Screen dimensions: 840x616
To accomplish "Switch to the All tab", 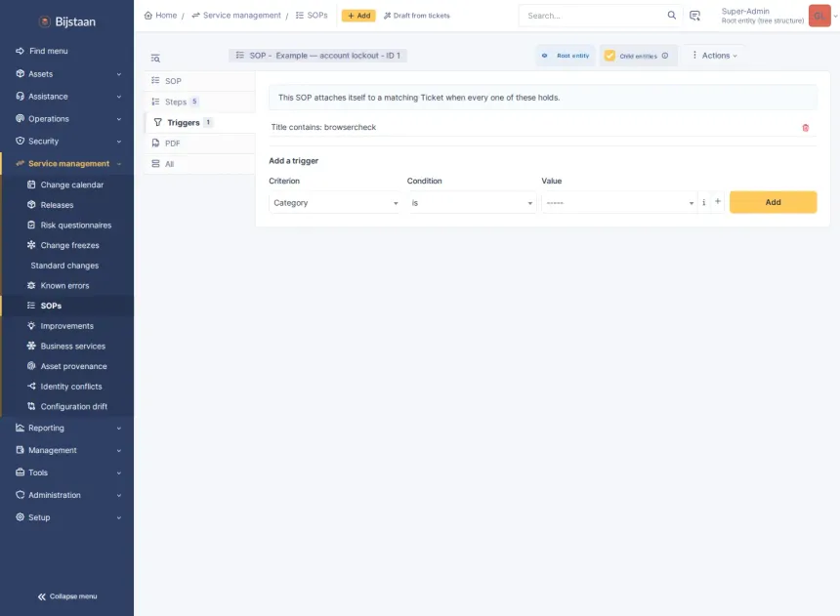I will pyautogui.click(x=199, y=164).
